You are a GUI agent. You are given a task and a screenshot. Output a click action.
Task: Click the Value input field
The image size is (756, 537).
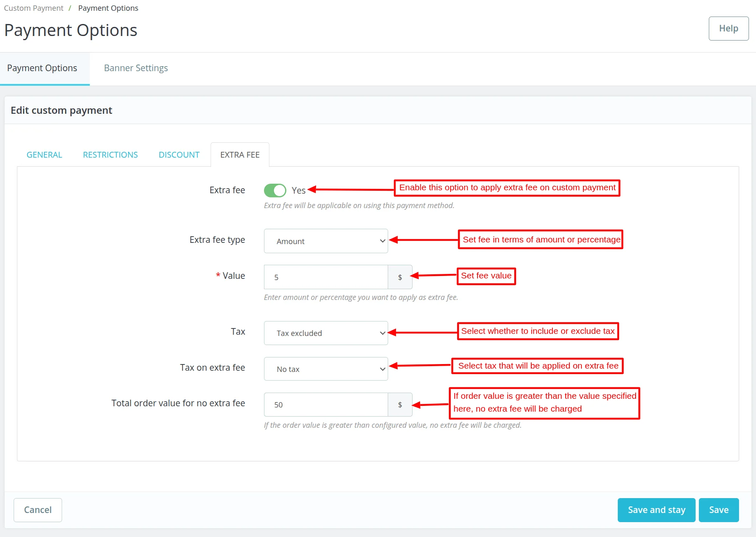326,277
